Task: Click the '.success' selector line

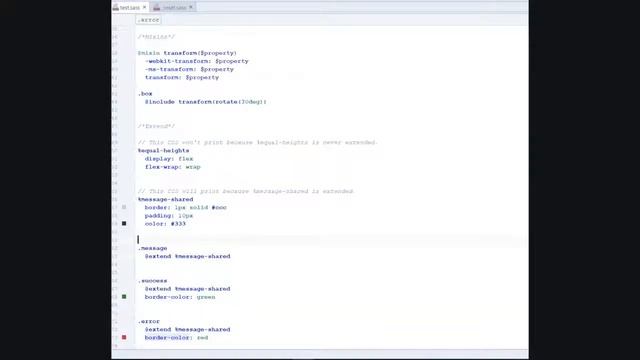Action: tap(152, 281)
